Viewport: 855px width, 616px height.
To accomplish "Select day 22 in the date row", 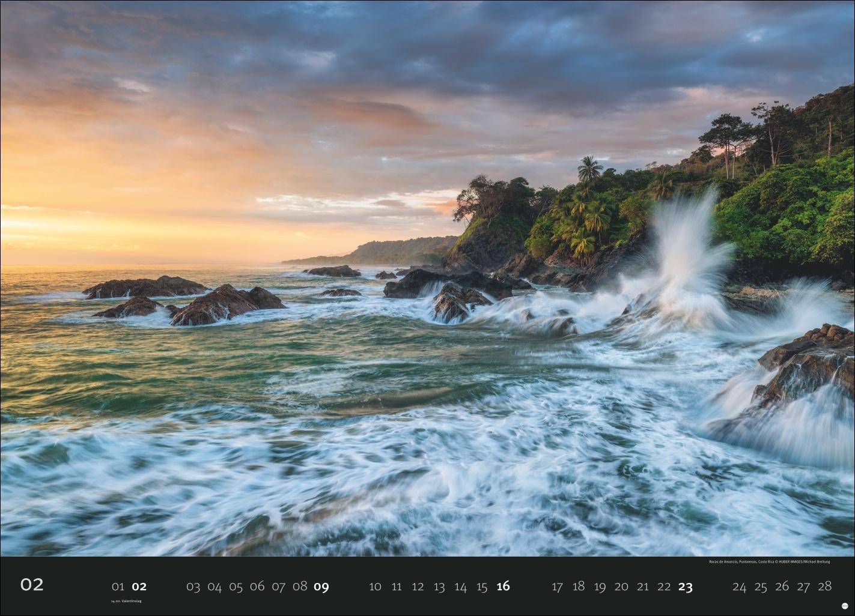I will point(664,587).
